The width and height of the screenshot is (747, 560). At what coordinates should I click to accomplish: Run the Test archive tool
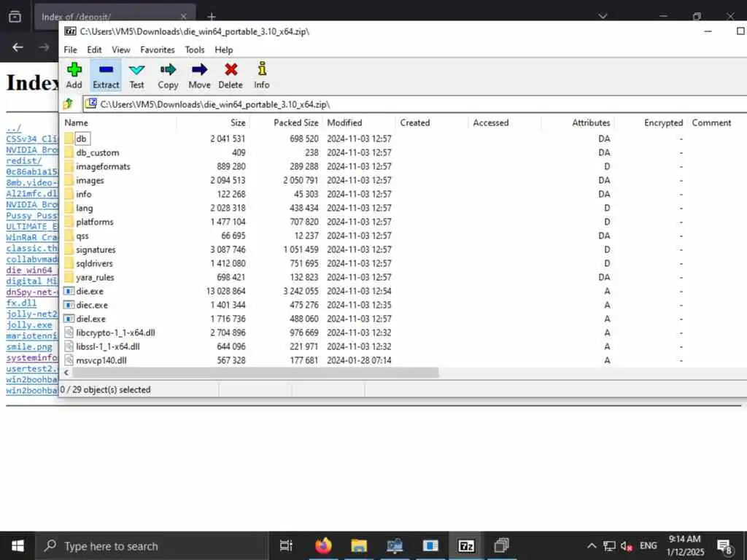pyautogui.click(x=136, y=75)
